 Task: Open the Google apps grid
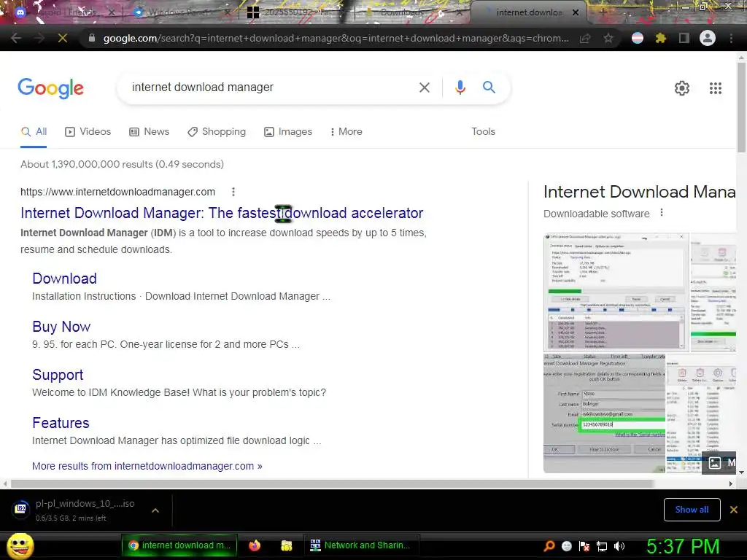(716, 88)
